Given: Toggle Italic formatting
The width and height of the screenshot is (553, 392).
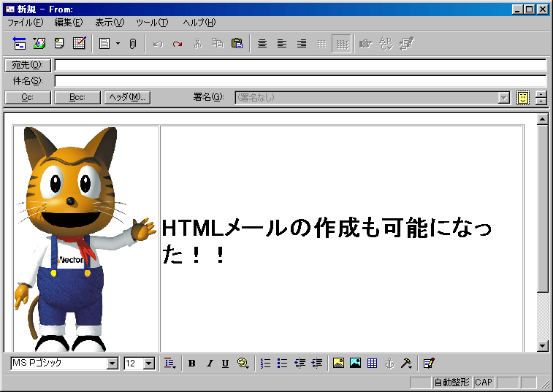Looking at the screenshot, I should pos(209,363).
